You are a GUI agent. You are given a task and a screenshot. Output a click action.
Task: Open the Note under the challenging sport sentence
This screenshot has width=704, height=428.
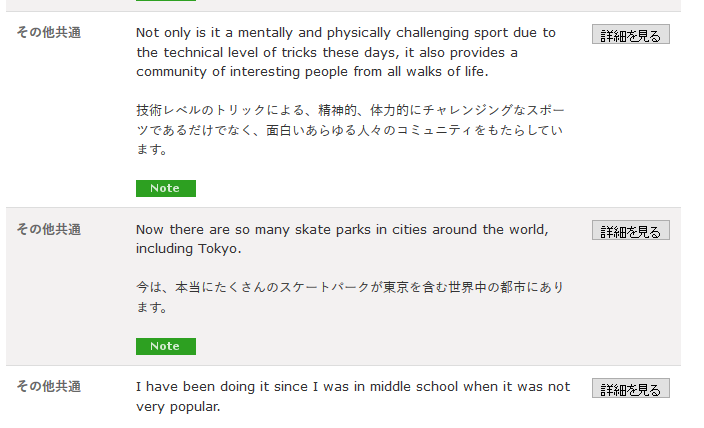coord(166,189)
